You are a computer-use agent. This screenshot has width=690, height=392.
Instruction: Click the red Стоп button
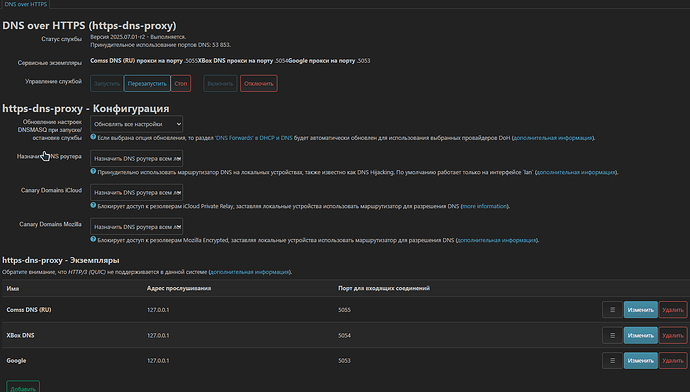point(180,84)
